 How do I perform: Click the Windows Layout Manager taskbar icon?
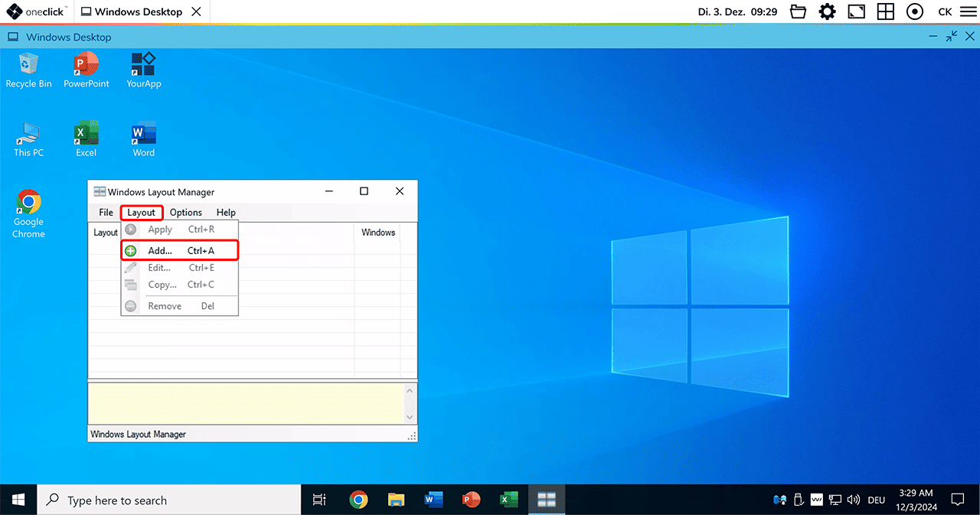pos(546,500)
